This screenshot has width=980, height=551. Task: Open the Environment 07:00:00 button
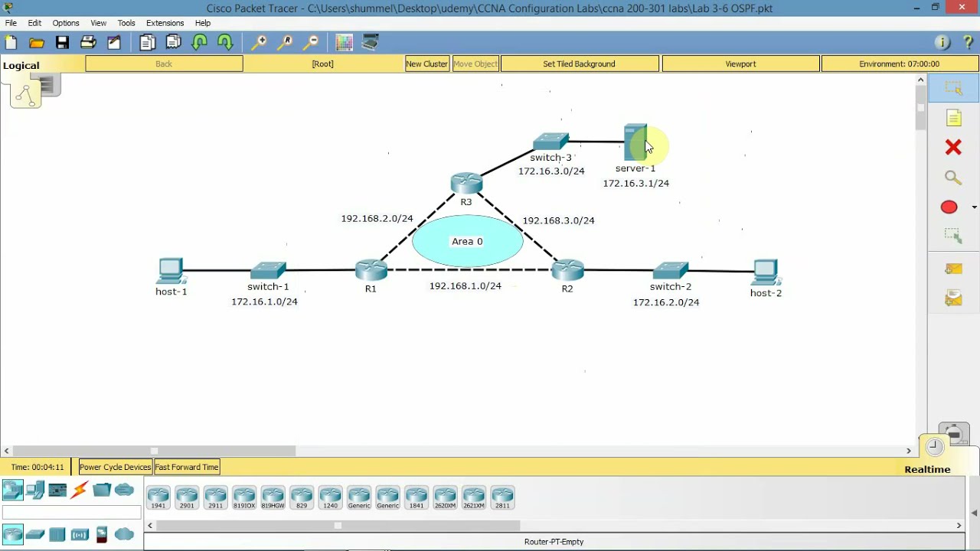[x=899, y=64]
